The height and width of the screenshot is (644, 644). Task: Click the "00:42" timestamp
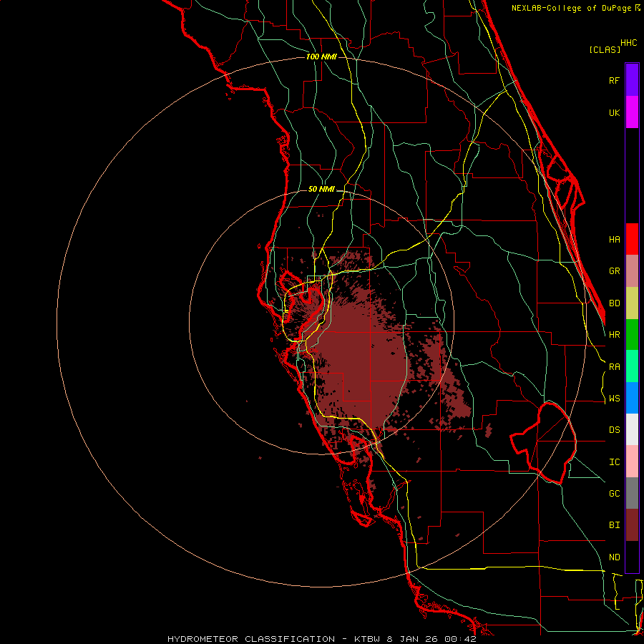[460, 639]
